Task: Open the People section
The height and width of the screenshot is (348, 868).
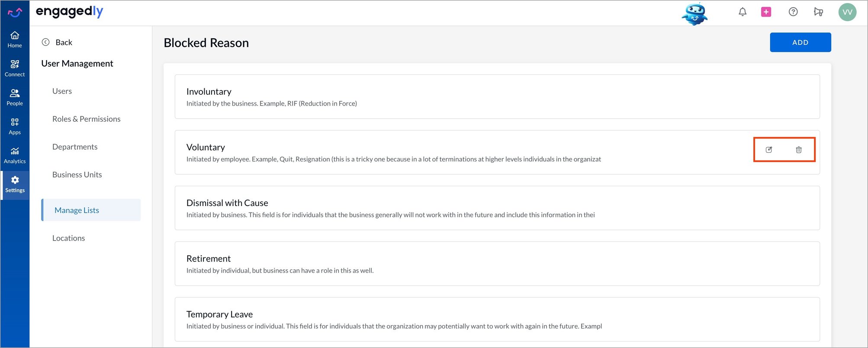Action: point(15,98)
